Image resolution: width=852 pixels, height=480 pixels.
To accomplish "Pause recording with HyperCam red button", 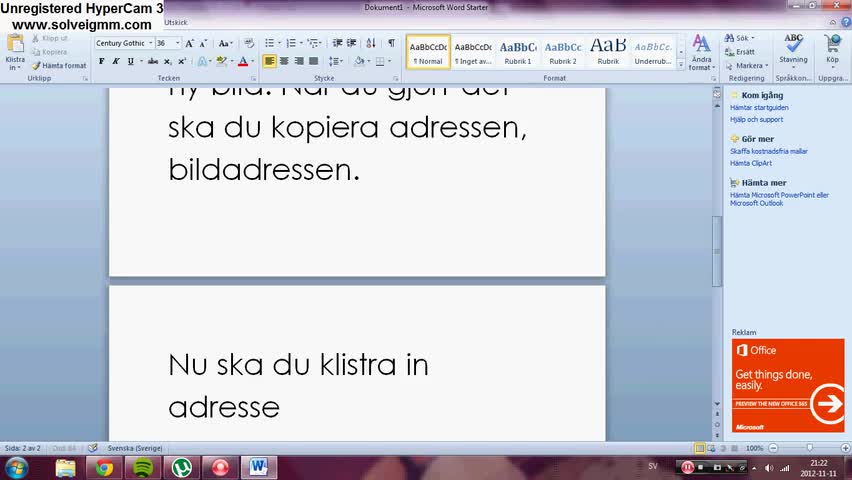I will point(687,467).
